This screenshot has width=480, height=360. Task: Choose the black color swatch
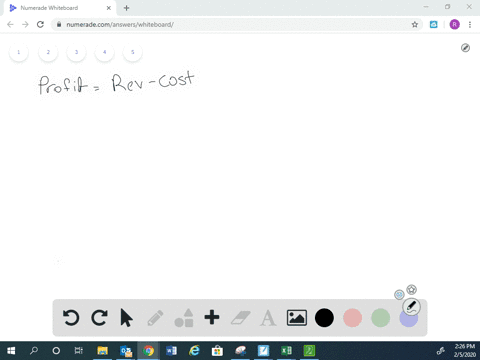[324, 318]
